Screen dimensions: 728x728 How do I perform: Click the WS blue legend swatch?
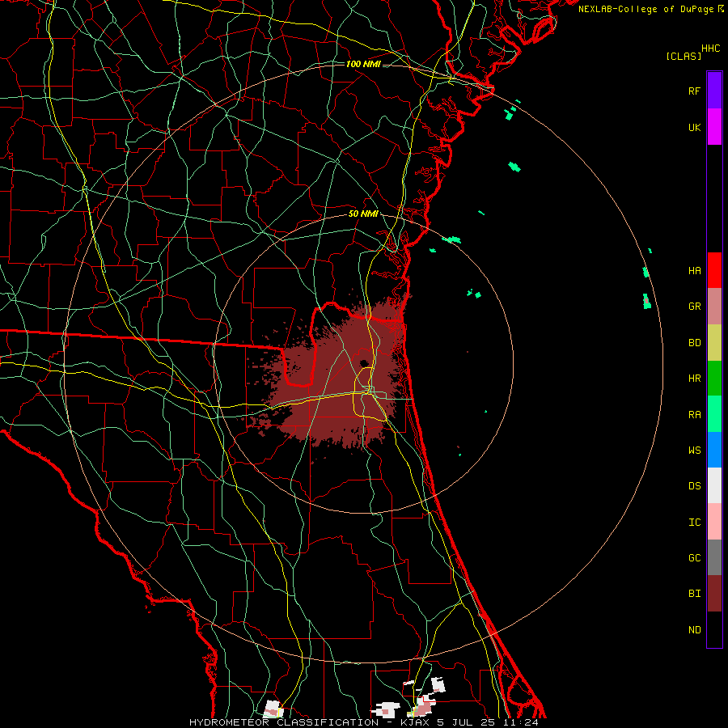point(714,450)
